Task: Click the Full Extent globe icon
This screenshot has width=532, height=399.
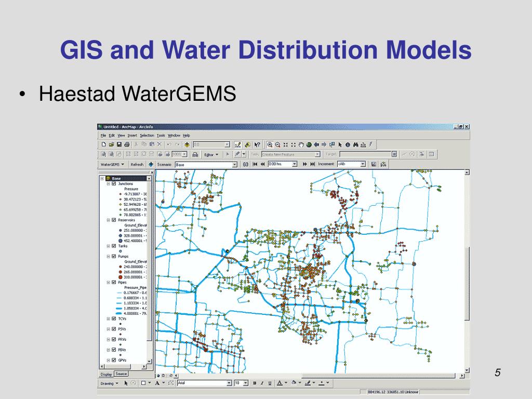Action: (309, 145)
